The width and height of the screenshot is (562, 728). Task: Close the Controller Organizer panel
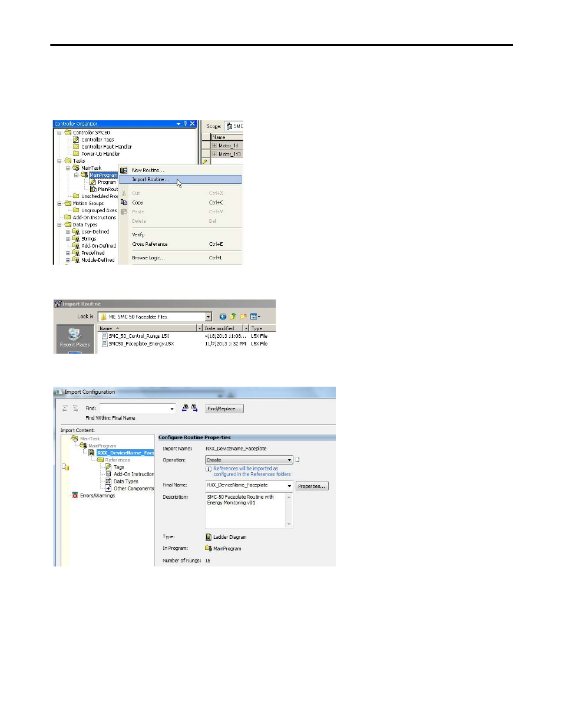point(192,124)
